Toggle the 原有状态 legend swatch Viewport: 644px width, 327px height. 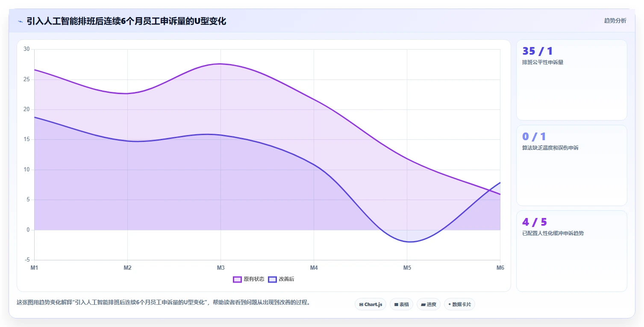click(x=237, y=279)
